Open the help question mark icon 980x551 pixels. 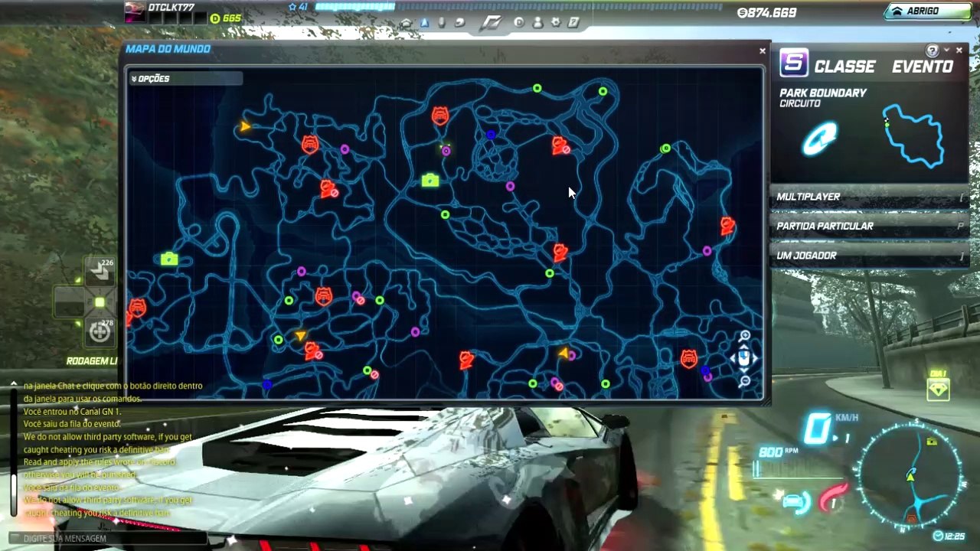click(x=932, y=51)
